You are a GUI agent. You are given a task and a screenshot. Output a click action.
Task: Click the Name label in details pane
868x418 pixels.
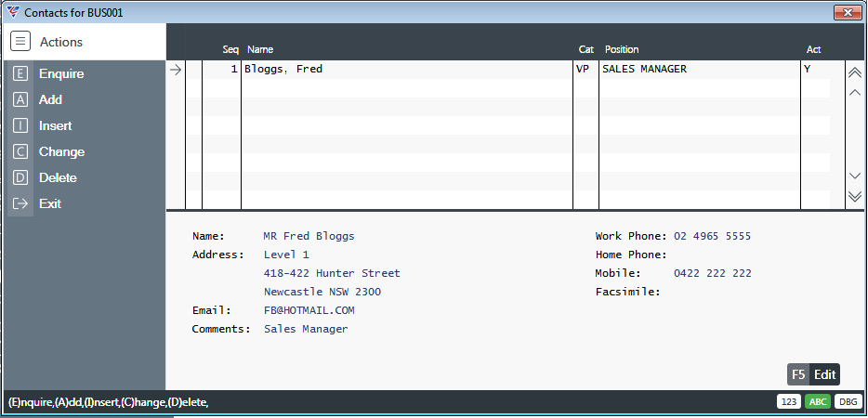coord(209,237)
